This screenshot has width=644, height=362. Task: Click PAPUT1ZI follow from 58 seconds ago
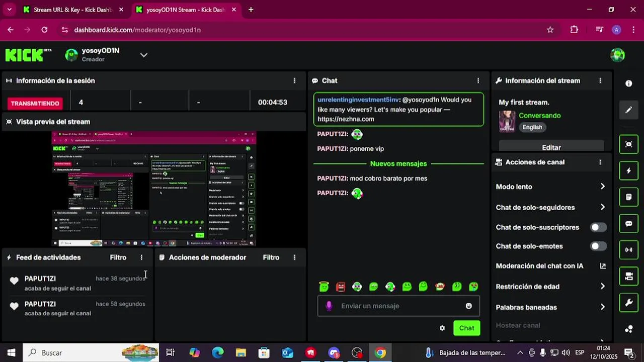77,308
